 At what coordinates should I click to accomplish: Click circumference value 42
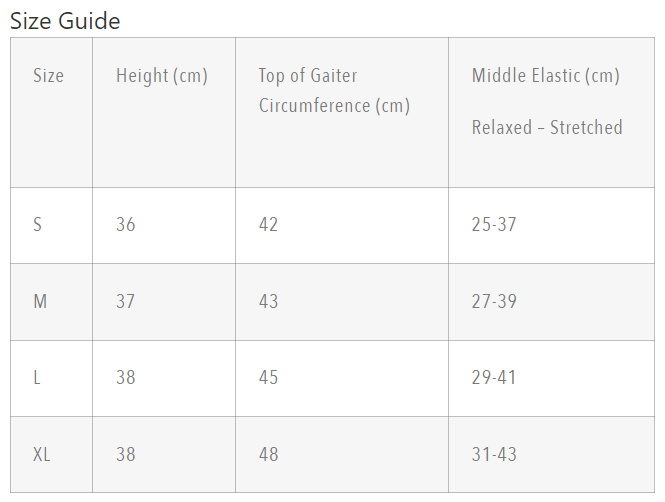269,224
